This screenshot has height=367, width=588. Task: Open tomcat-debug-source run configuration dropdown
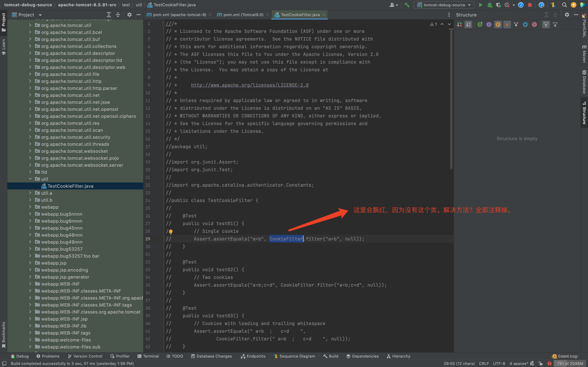point(444,5)
